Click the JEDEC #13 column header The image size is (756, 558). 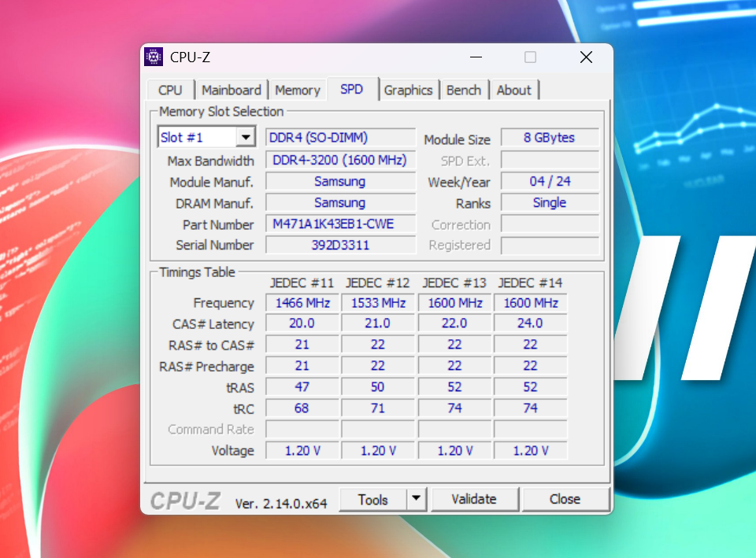pyautogui.click(x=454, y=283)
